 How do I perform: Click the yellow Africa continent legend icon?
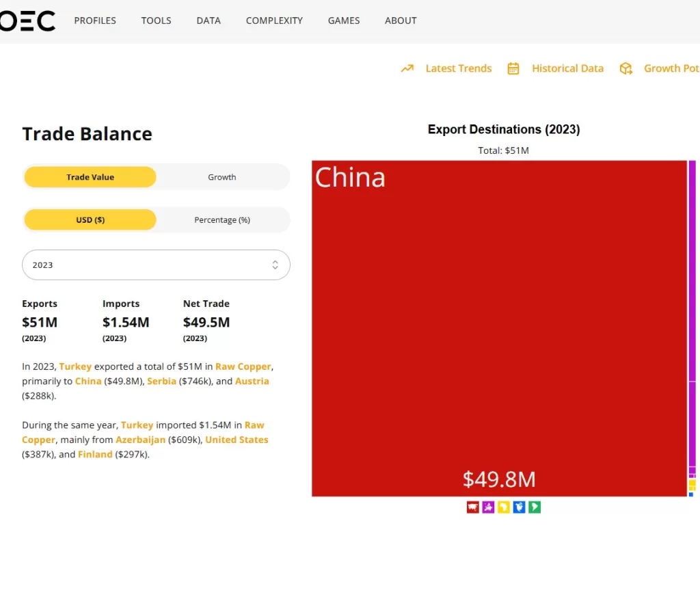(504, 507)
